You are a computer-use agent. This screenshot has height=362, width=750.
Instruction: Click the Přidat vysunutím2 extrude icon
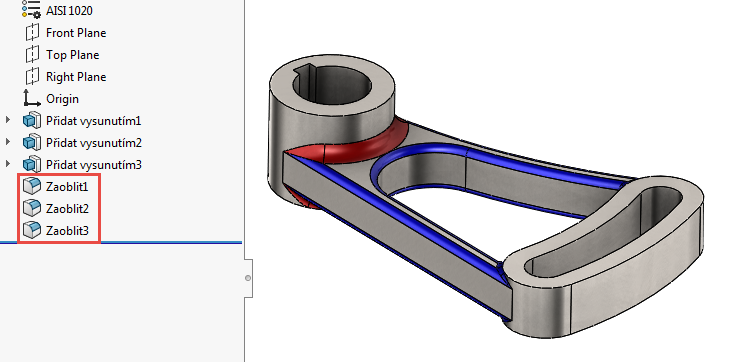(32, 143)
